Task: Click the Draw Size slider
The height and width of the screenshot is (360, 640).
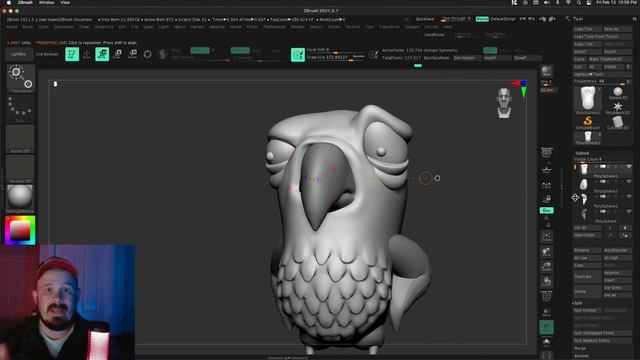Action: point(336,58)
